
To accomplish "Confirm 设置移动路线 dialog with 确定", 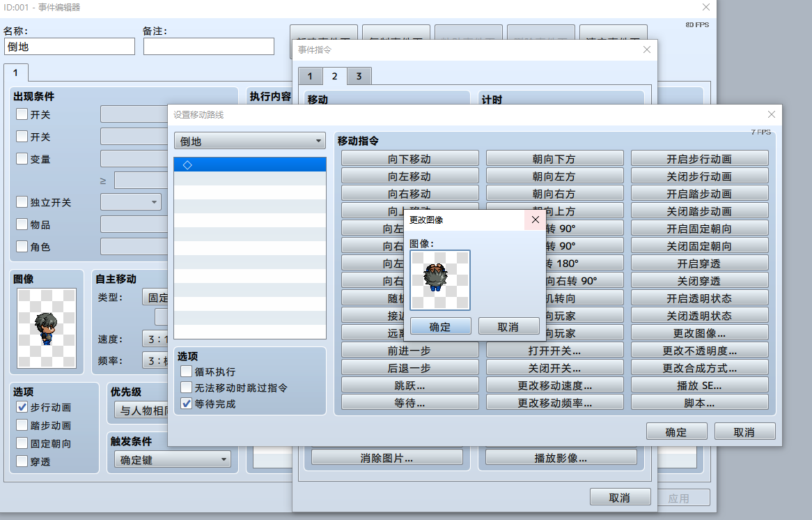I will [x=676, y=431].
